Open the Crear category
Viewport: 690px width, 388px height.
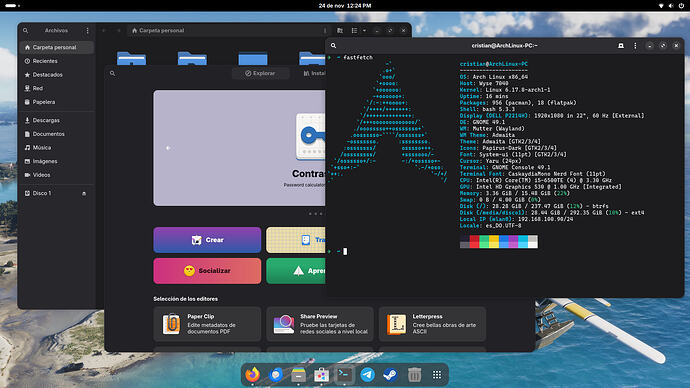(207, 240)
